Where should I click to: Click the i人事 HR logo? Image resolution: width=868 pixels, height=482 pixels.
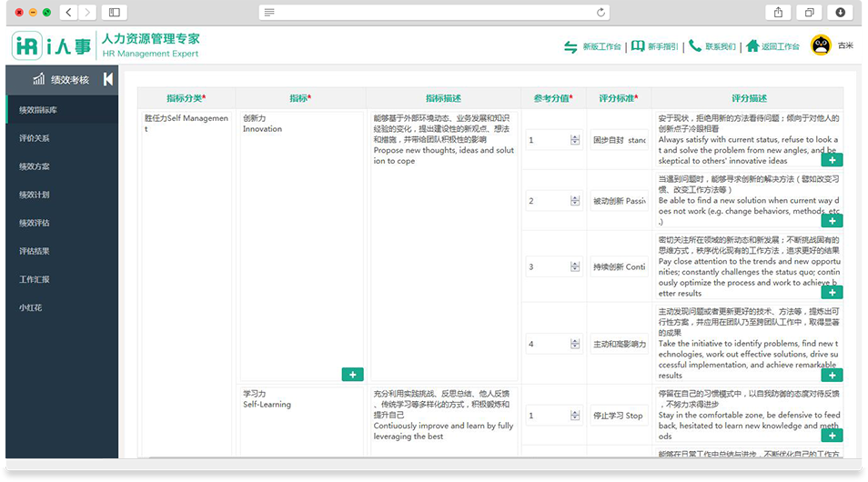(x=51, y=45)
